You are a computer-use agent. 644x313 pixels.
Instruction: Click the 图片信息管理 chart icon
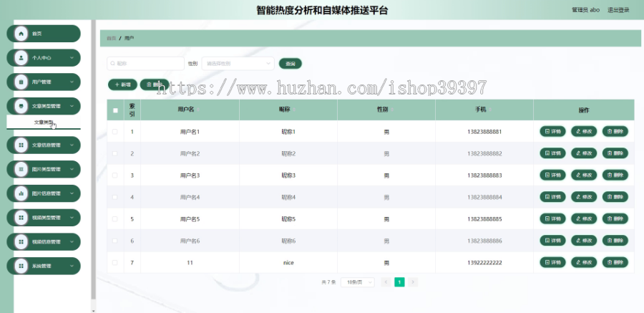point(21,193)
